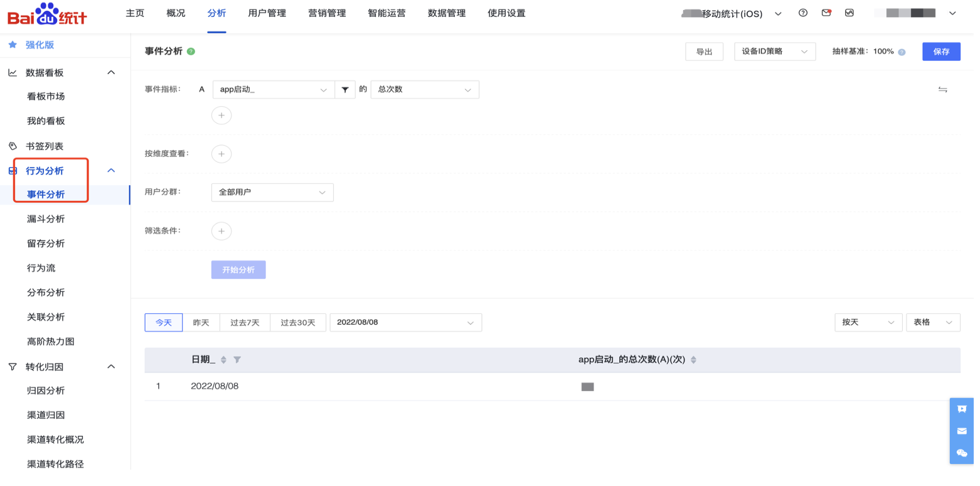Screen dimensions: 980x486
Task: Click the plus icon next to 筛选条件
Action: click(221, 231)
